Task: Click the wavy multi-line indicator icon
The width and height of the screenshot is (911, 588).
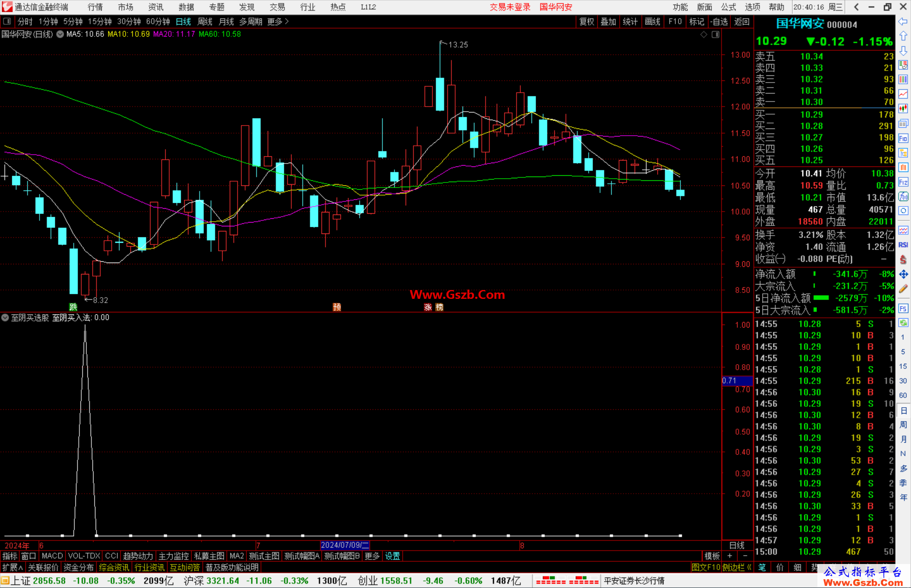Action: click(x=903, y=230)
